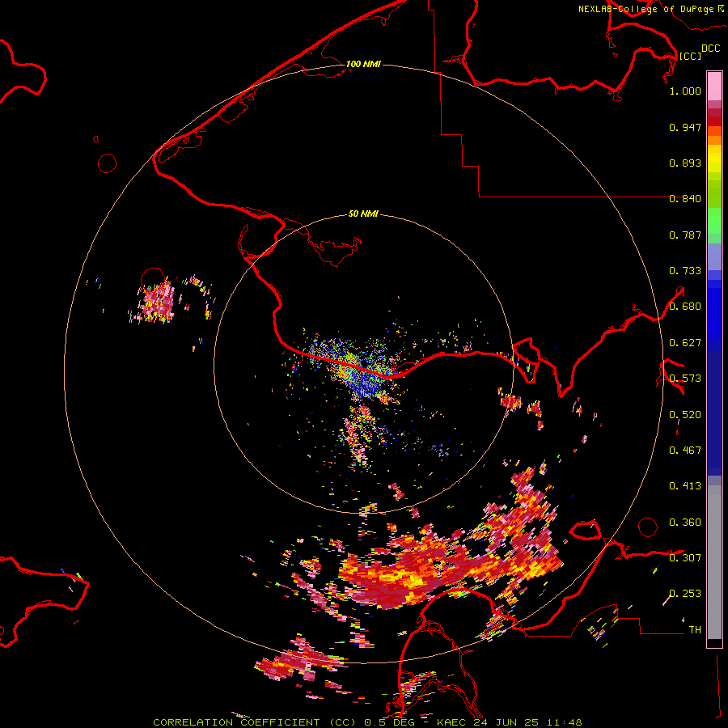This screenshot has height=728, width=728.
Task: Click the 0.467 color scale value
Action: (685, 451)
